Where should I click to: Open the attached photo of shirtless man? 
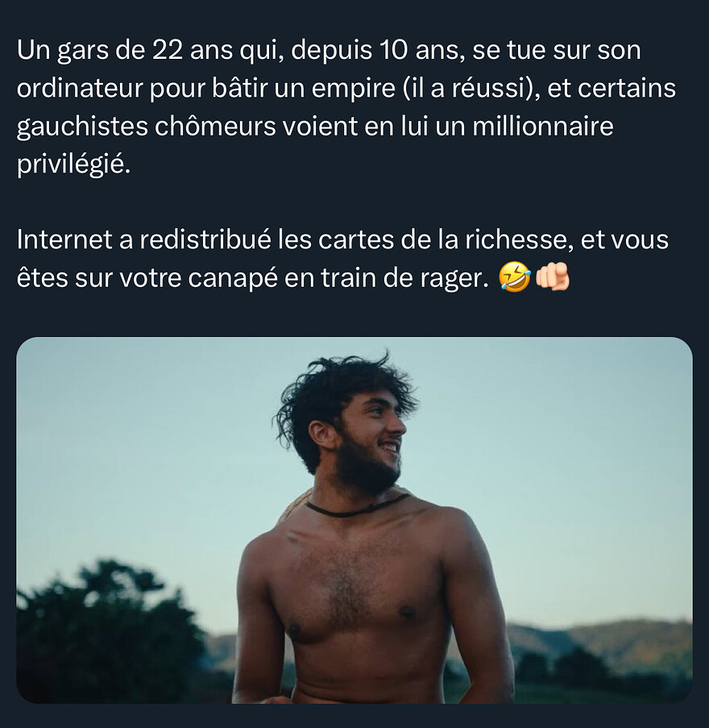[x=354, y=520]
